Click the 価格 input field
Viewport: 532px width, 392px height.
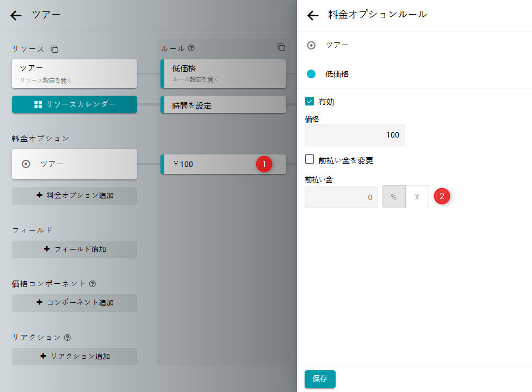tap(355, 135)
